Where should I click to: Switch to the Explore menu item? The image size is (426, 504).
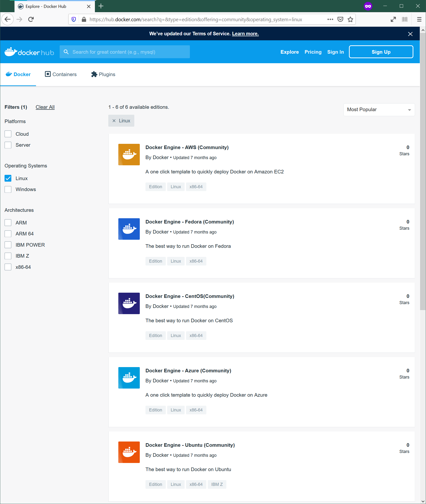pyautogui.click(x=289, y=52)
